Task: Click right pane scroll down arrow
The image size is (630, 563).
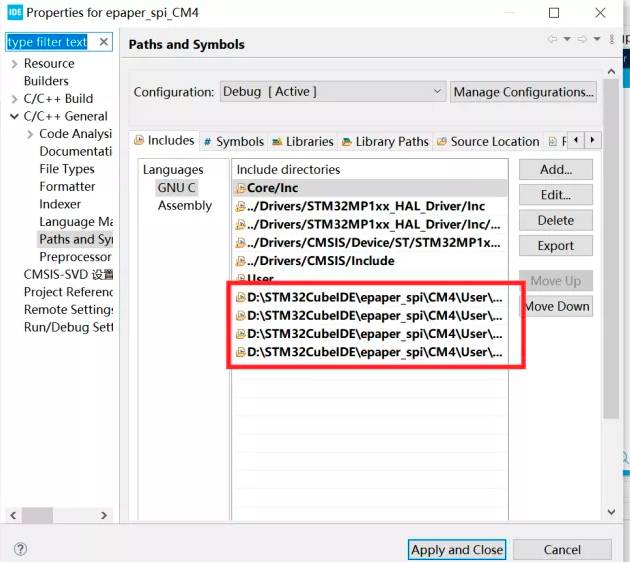Action: 611,512
